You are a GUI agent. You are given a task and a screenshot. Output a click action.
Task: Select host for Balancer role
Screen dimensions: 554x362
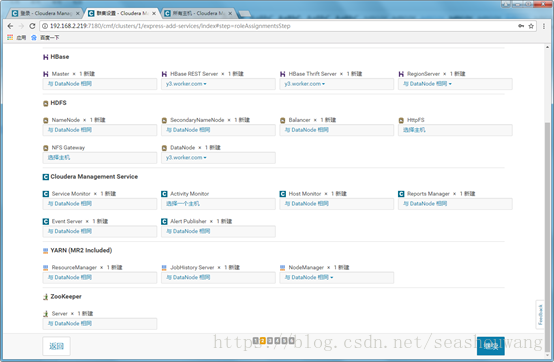click(336, 130)
